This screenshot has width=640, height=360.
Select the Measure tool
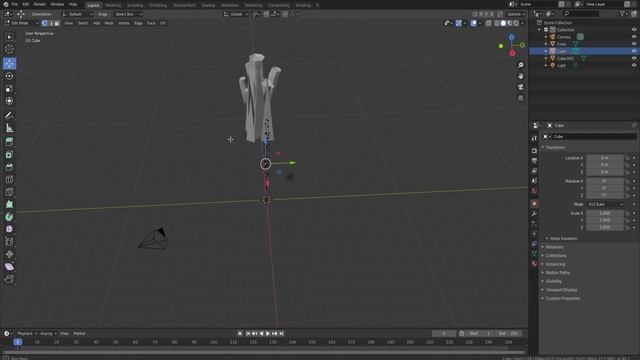point(9,128)
